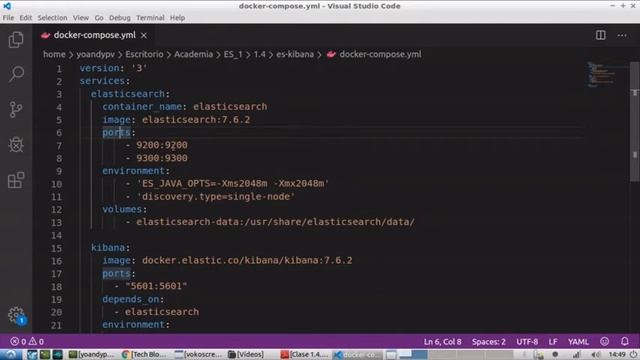
Task: Open the Explorer view in activity bar
Action: tap(16, 40)
